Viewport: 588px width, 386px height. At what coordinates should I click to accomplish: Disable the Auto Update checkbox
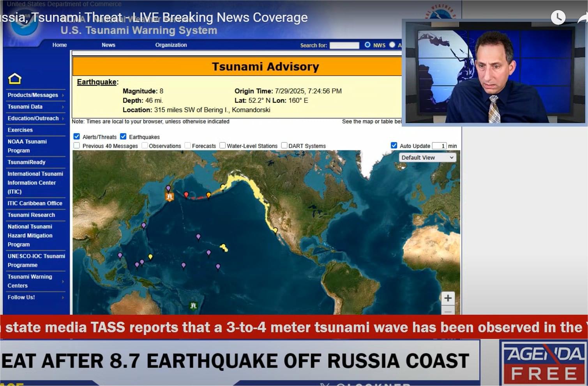tap(394, 145)
